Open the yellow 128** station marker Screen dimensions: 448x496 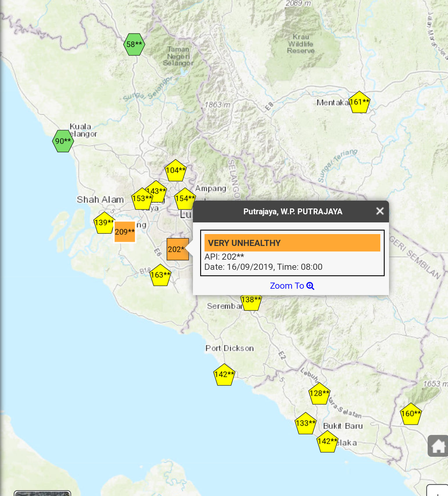point(319,393)
